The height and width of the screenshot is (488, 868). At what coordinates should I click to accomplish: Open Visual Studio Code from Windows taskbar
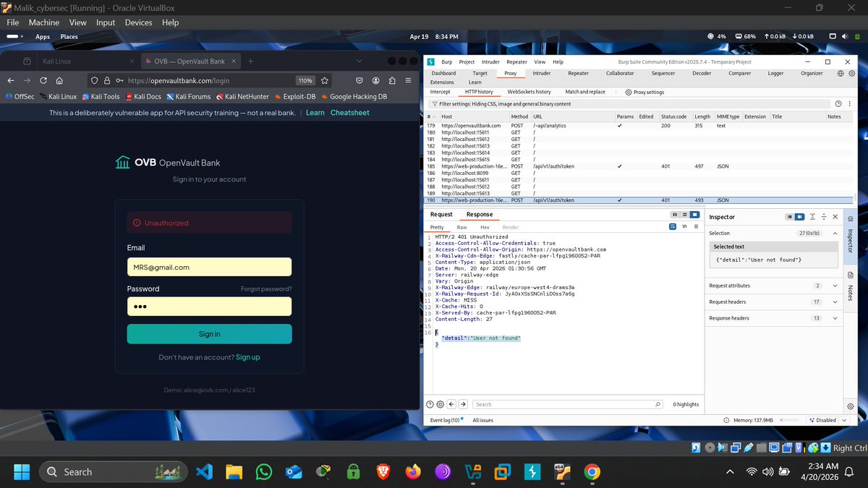(x=204, y=472)
